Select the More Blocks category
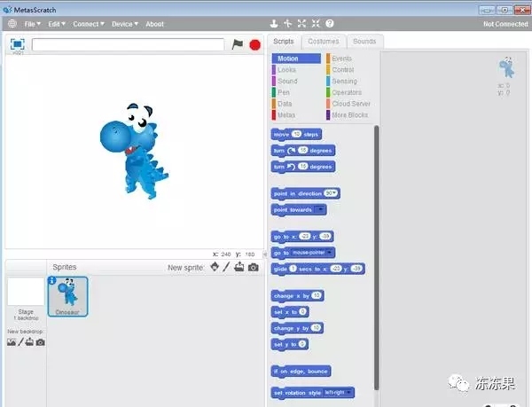This screenshot has width=532, height=407. click(x=350, y=115)
